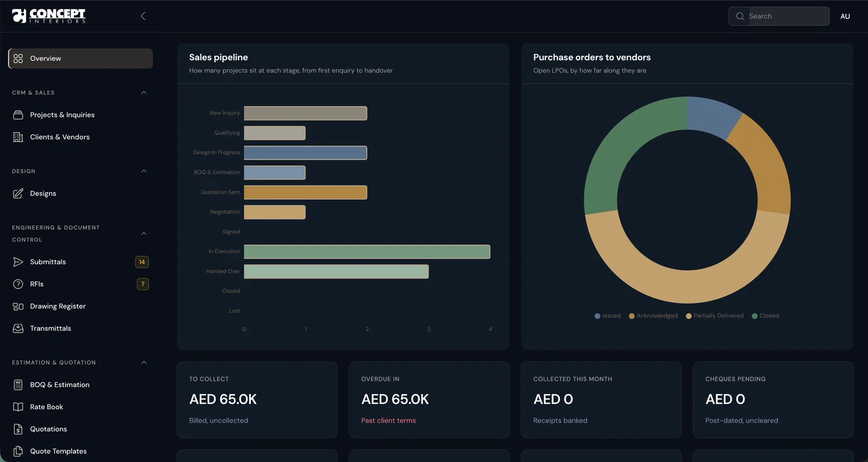Viewport: 868px width, 462px height.
Task: Click the Submittals count badge 14
Action: click(x=142, y=262)
